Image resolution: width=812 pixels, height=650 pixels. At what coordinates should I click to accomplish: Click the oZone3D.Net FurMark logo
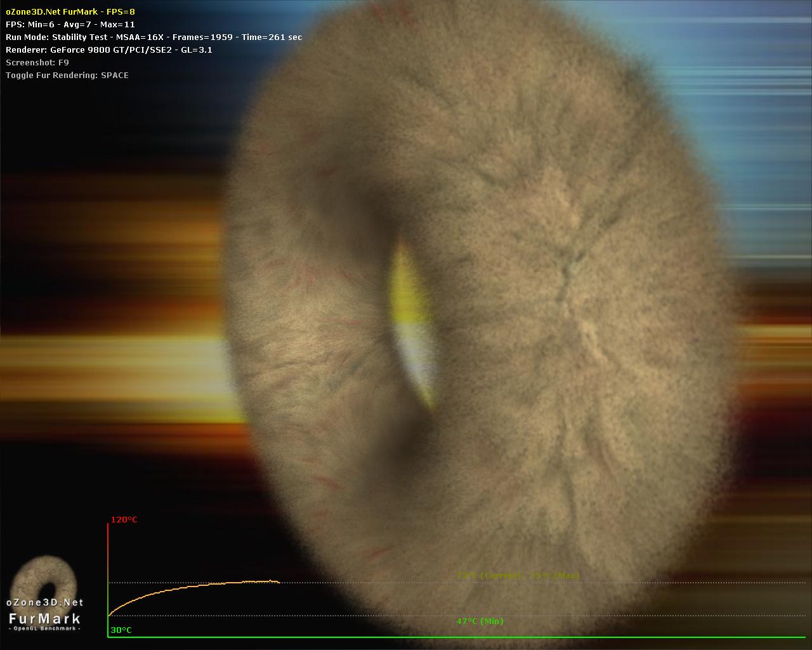(44, 594)
